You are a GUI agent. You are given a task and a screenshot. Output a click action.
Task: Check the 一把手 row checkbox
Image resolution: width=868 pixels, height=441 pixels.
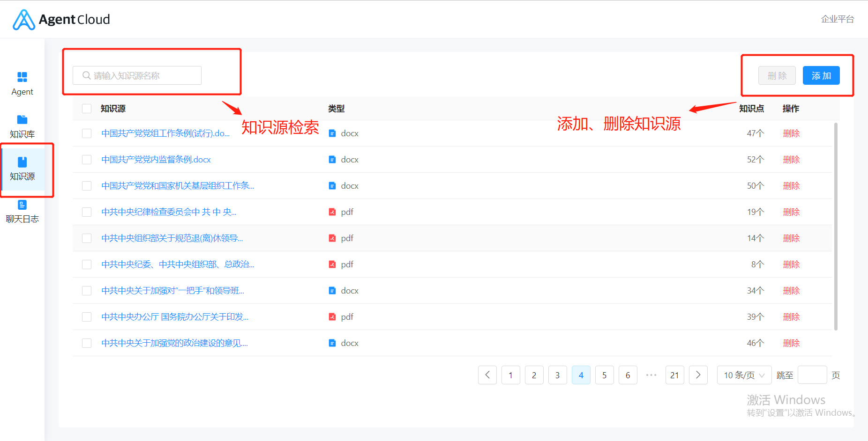(x=87, y=291)
